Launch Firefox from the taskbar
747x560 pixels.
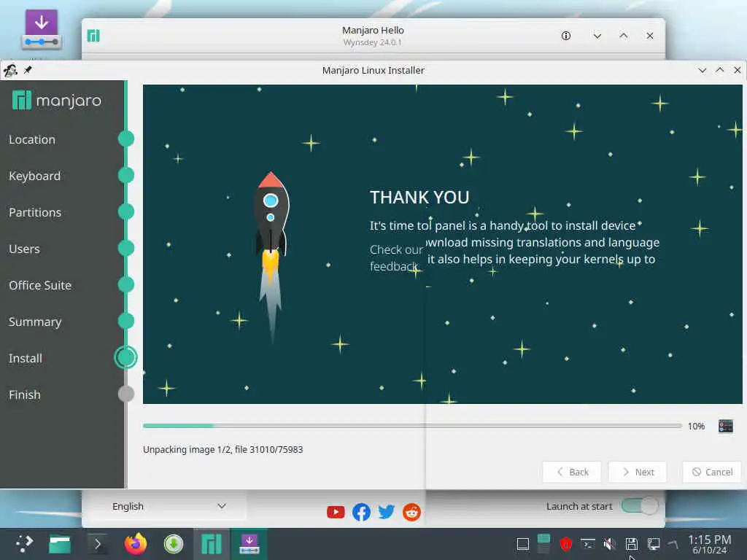(136, 544)
